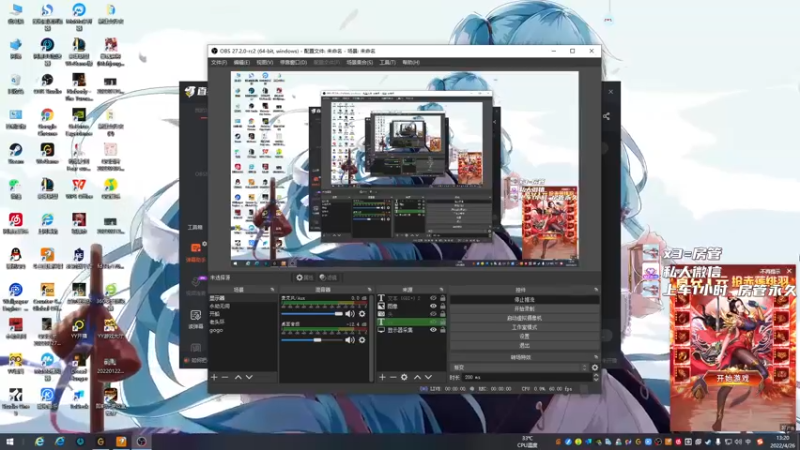The height and width of the screenshot is (450, 800).
Task: Toggle visibility of the 图像 source
Action: click(433, 306)
